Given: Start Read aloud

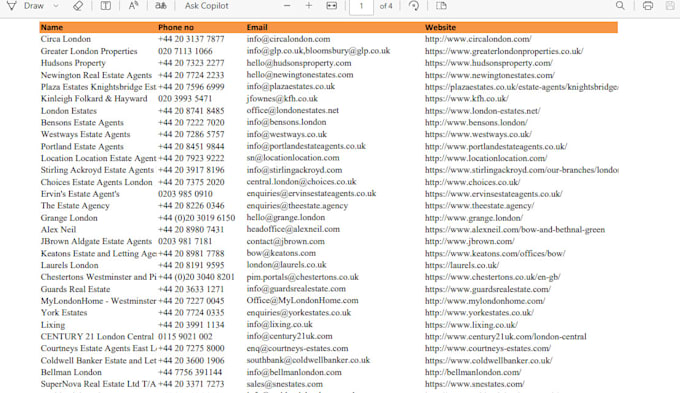Looking at the screenshot, I should (133, 6).
